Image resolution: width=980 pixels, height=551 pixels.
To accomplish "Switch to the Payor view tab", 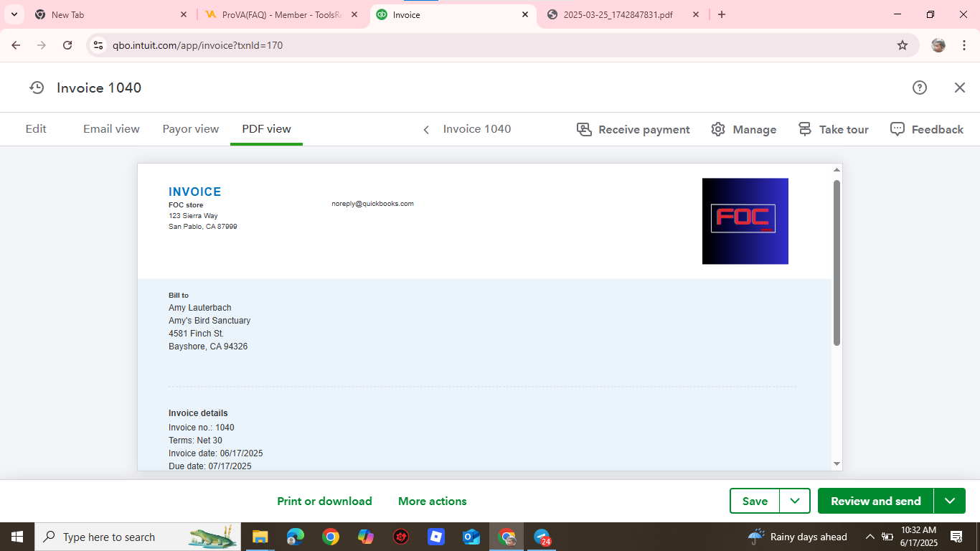I will (x=191, y=129).
